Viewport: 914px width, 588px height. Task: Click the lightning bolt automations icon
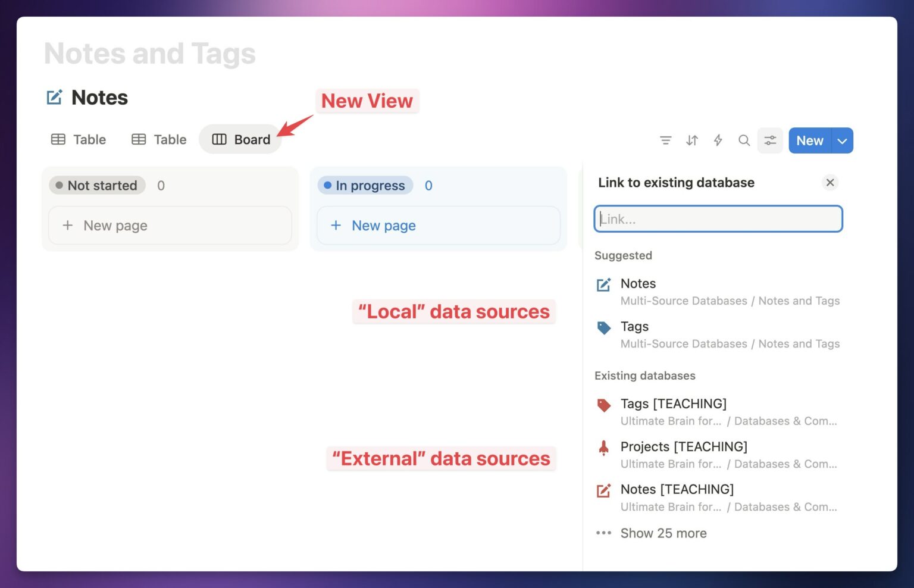(x=718, y=140)
